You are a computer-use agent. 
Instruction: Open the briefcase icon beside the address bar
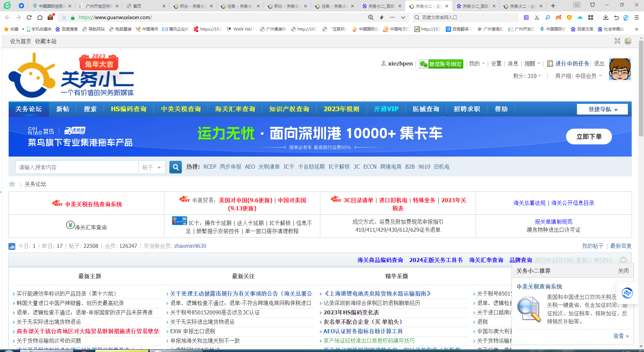[51, 17]
